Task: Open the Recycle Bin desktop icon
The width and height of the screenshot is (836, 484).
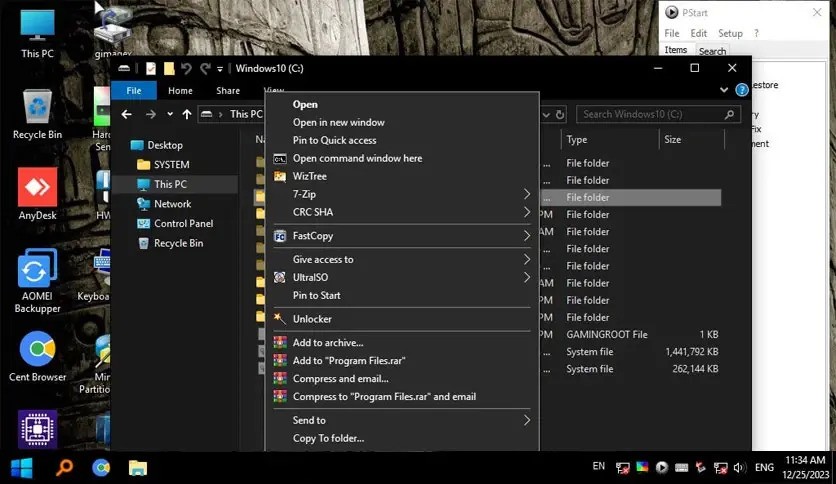Action: 37,114
